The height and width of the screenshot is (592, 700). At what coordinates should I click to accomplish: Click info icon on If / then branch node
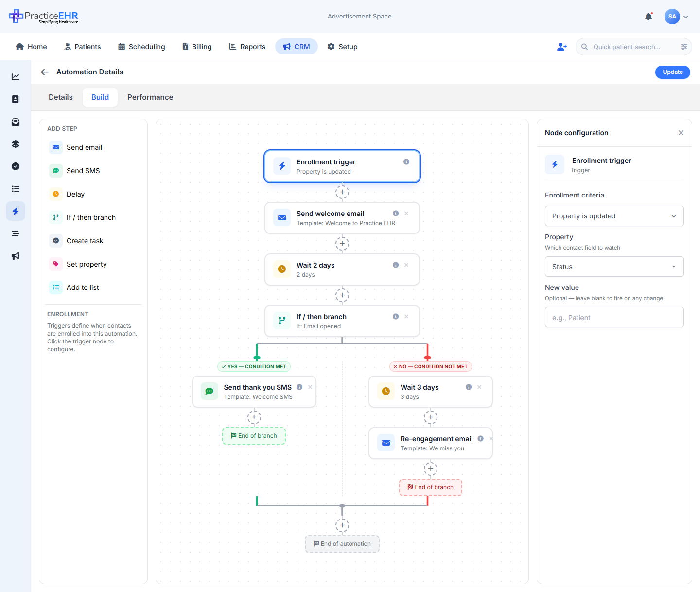[396, 317]
